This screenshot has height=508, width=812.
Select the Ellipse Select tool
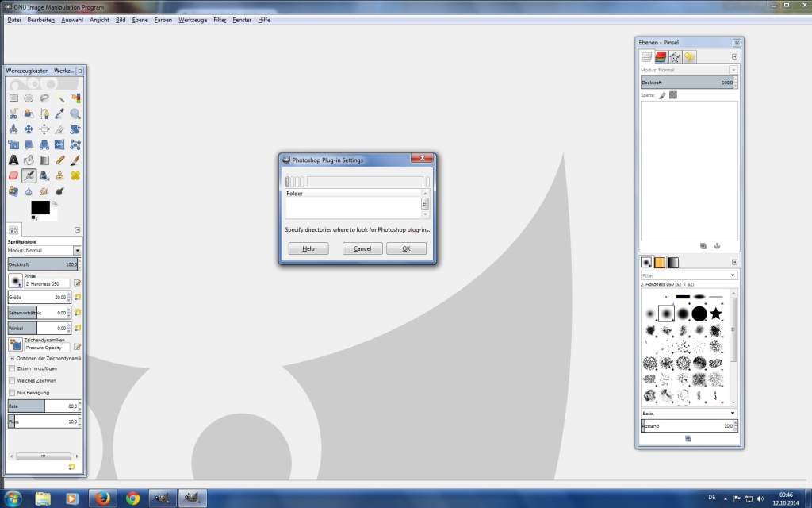point(29,98)
